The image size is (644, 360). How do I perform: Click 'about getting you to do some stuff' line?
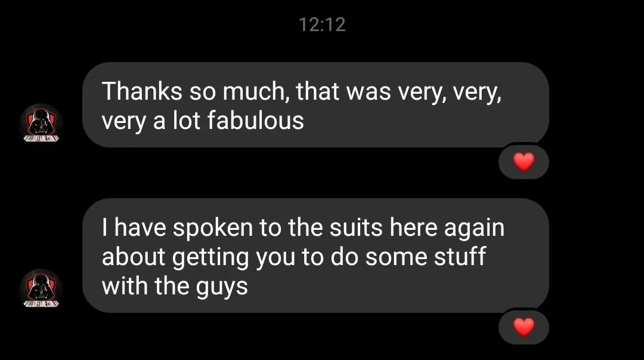[293, 257]
